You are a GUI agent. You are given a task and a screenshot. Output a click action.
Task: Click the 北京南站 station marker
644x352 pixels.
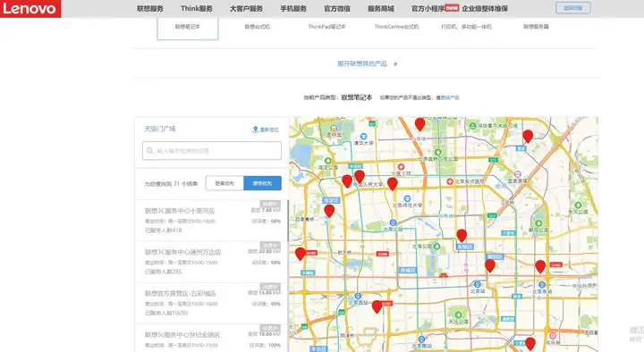click(x=422, y=339)
